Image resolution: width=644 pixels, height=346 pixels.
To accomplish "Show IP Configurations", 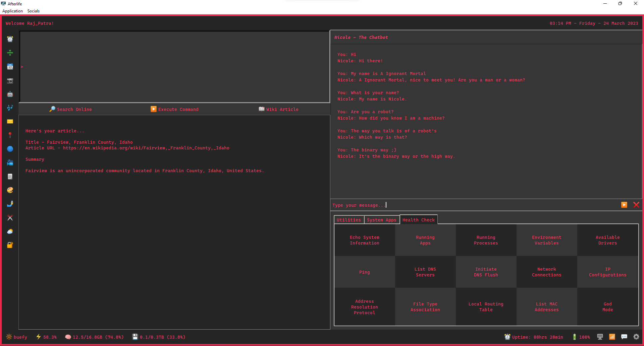I will pos(608,272).
